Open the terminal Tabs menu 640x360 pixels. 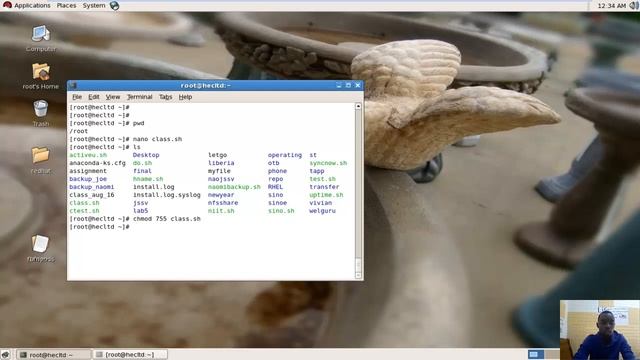[x=165, y=97]
